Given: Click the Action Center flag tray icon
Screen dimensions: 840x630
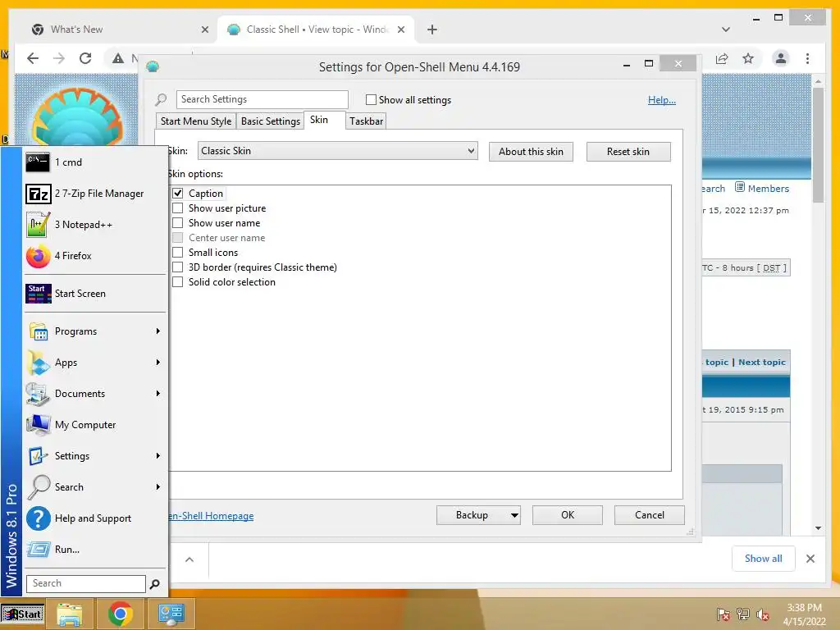Looking at the screenshot, I should coord(724,614).
